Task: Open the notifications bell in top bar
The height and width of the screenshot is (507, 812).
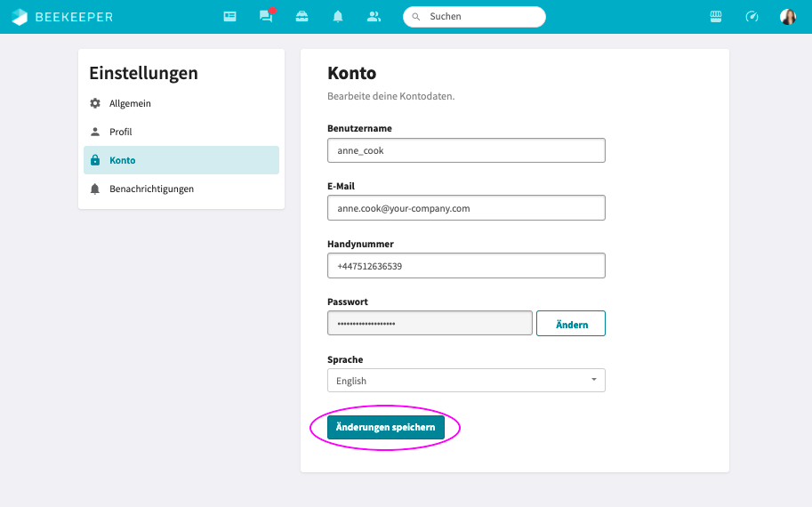Action: coord(338,17)
